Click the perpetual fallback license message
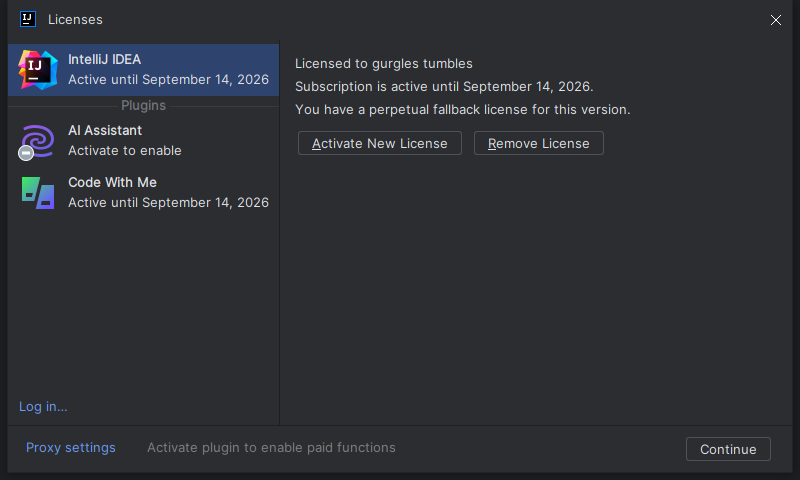 462,110
